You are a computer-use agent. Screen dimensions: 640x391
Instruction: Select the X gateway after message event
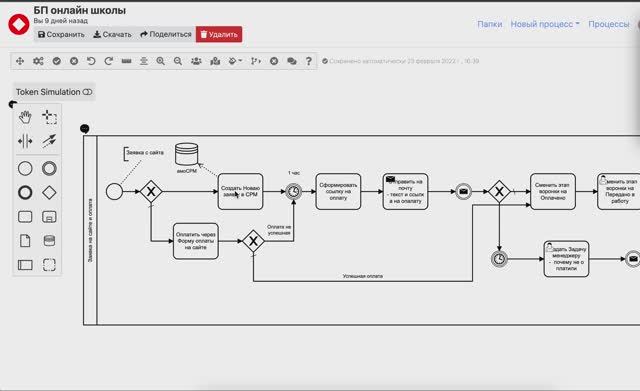(x=499, y=191)
